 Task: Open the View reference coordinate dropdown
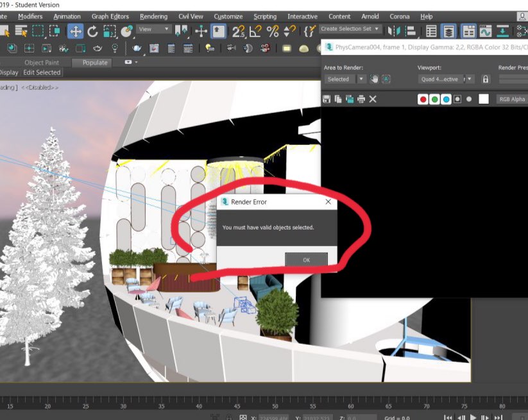153,29
